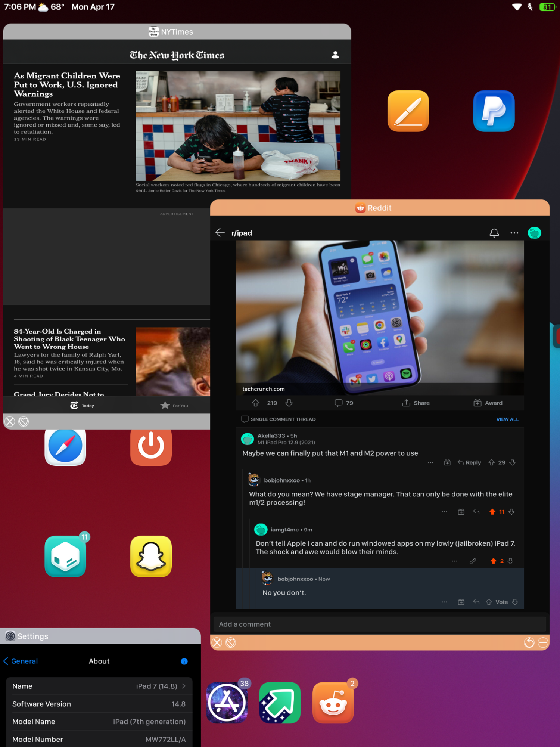This screenshot has height=747, width=560.
Task: Open the orange power button app
Action: 151,446
